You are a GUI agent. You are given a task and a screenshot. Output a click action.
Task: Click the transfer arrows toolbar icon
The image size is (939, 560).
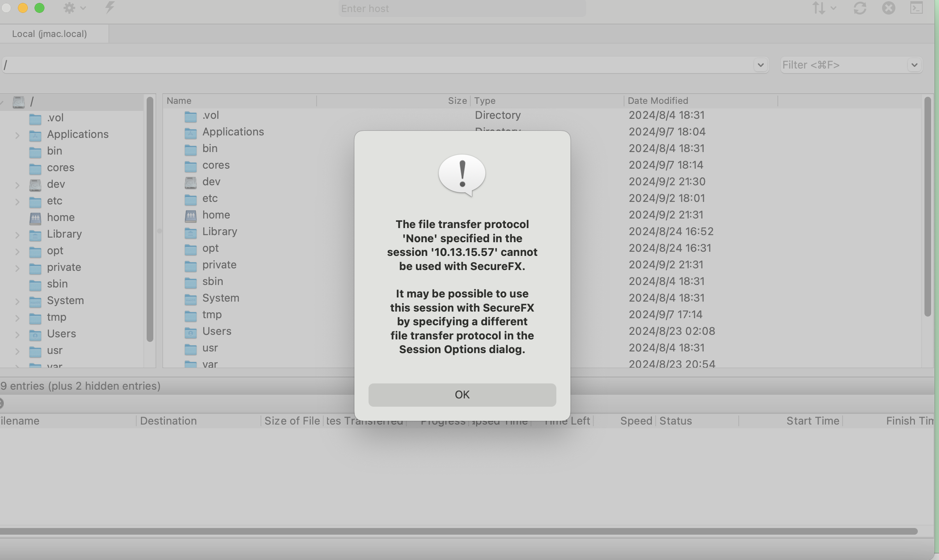click(819, 8)
